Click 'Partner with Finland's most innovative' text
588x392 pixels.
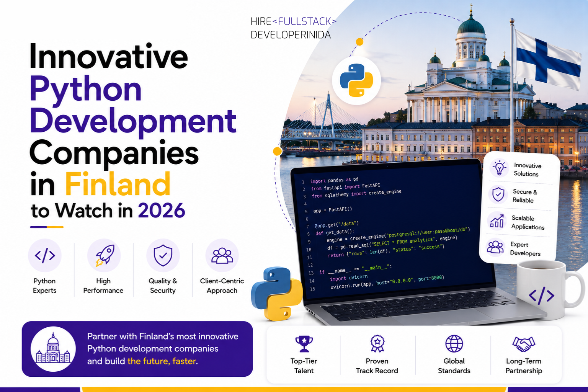[163, 336]
